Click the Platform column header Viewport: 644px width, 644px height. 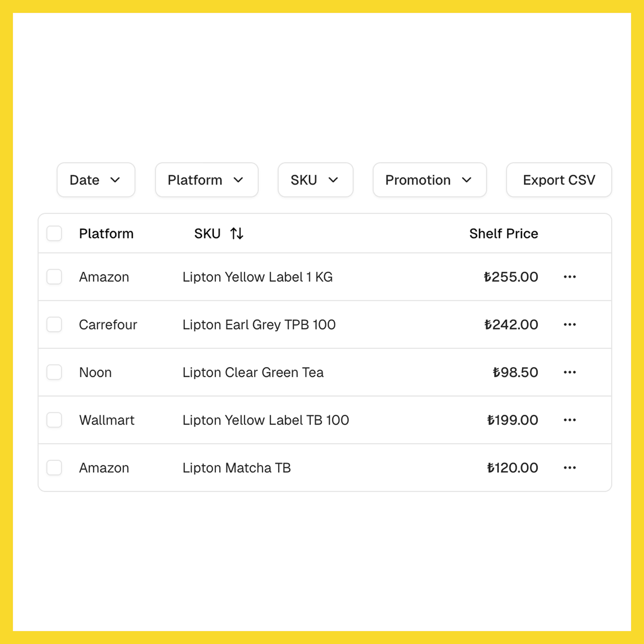[x=106, y=234]
